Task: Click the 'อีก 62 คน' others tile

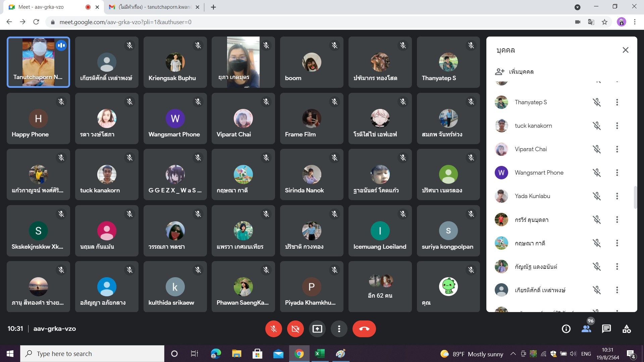Action: pyautogui.click(x=380, y=287)
